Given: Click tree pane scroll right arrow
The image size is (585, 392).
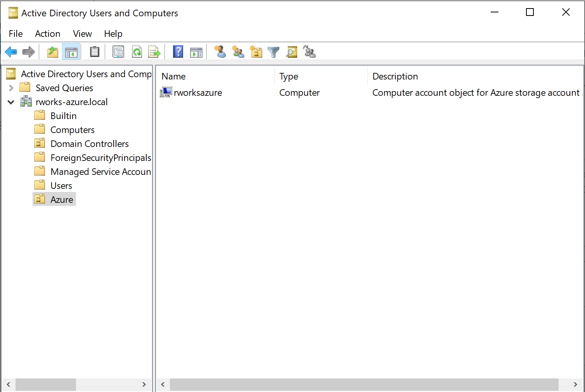Looking at the screenshot, I should pos(144,385).
